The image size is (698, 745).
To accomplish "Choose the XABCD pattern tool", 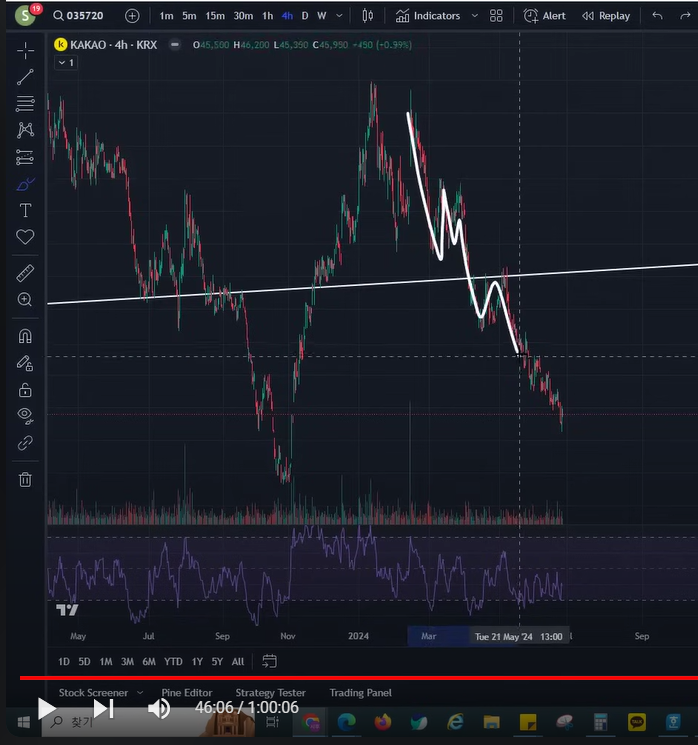I will point(25,130).
